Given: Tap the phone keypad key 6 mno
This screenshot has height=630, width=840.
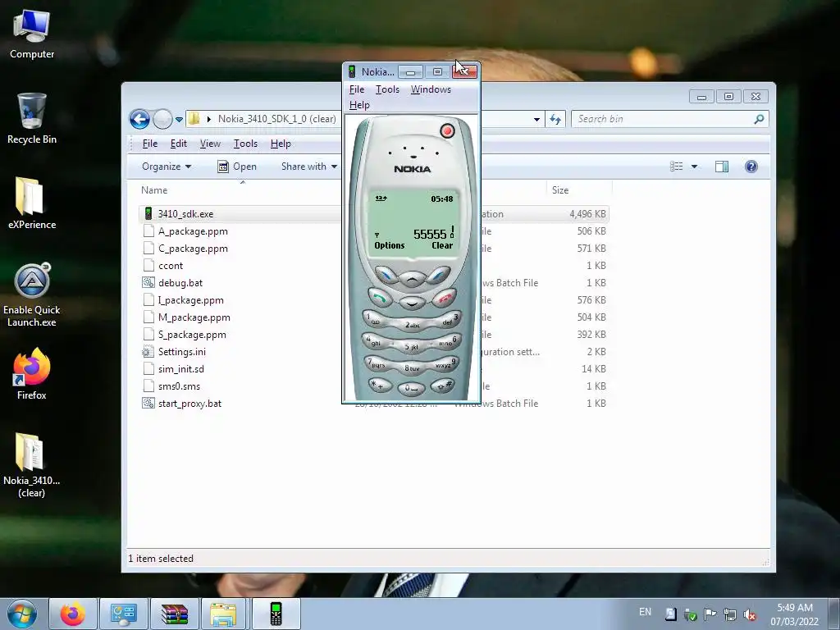Looking at the screenshot, I should click(449, 341).
